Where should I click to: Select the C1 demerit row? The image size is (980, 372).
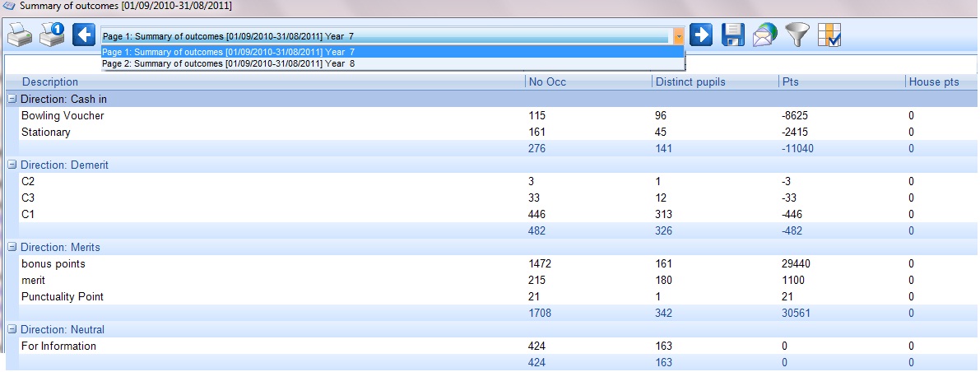tap(498, 215)
